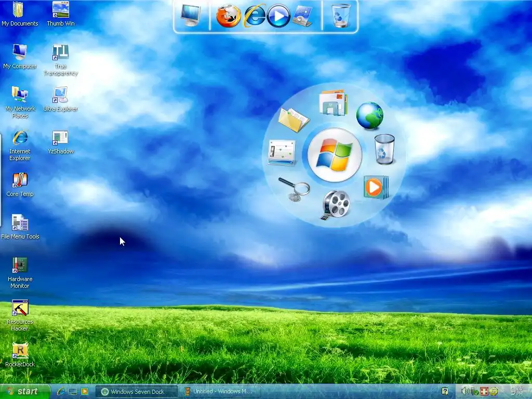
Task: Select the RocketDock desktop shortcut
Action: coord(20,355)
